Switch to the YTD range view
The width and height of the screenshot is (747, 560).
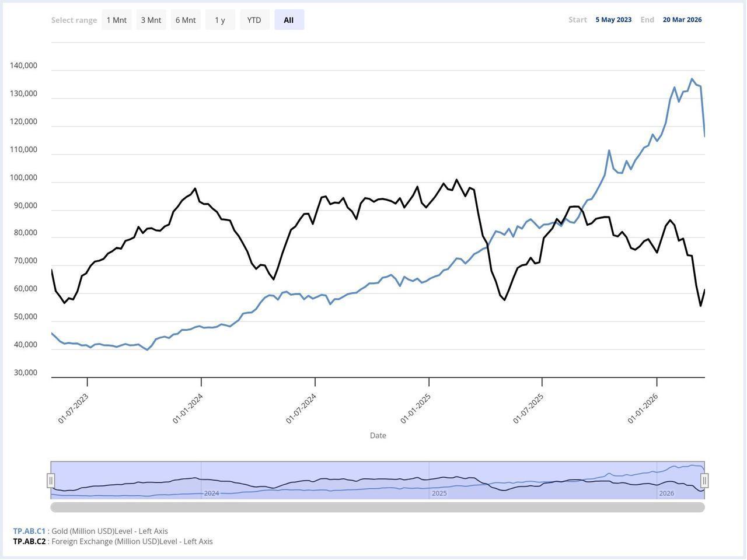254,19
